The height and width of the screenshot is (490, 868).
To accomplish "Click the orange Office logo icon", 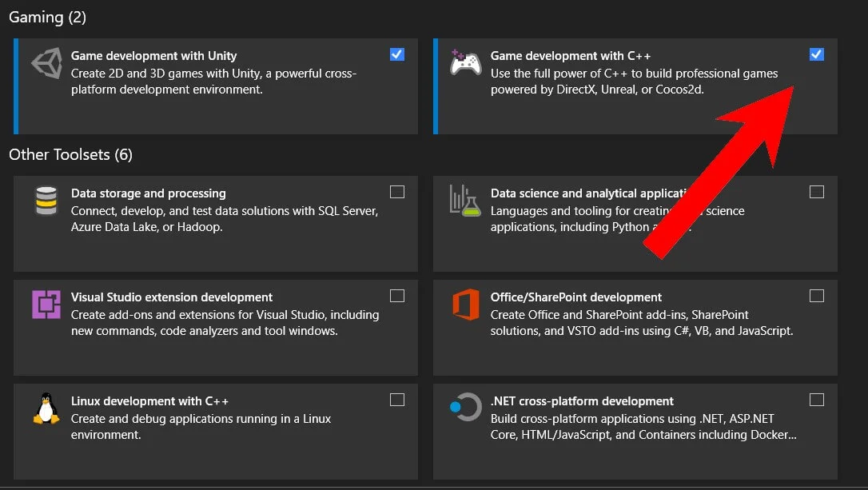I will pyautogui.click(x=465, y=305).
